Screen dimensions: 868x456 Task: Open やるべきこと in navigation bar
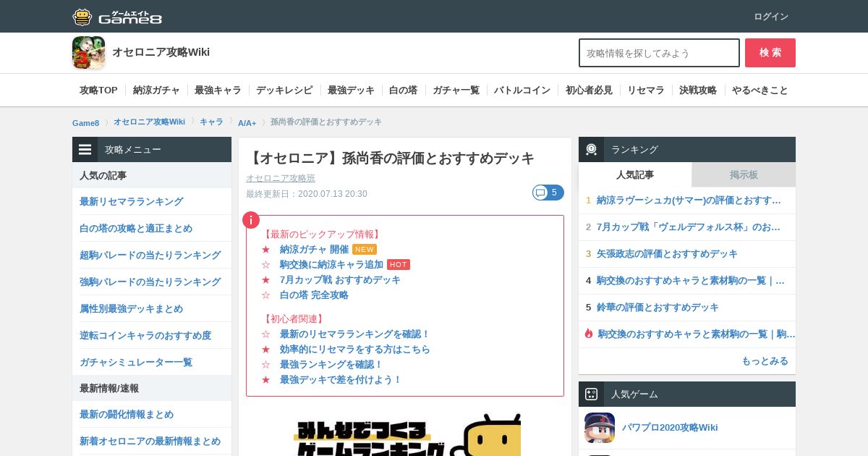pyautogui.click(x=760, y=90)
